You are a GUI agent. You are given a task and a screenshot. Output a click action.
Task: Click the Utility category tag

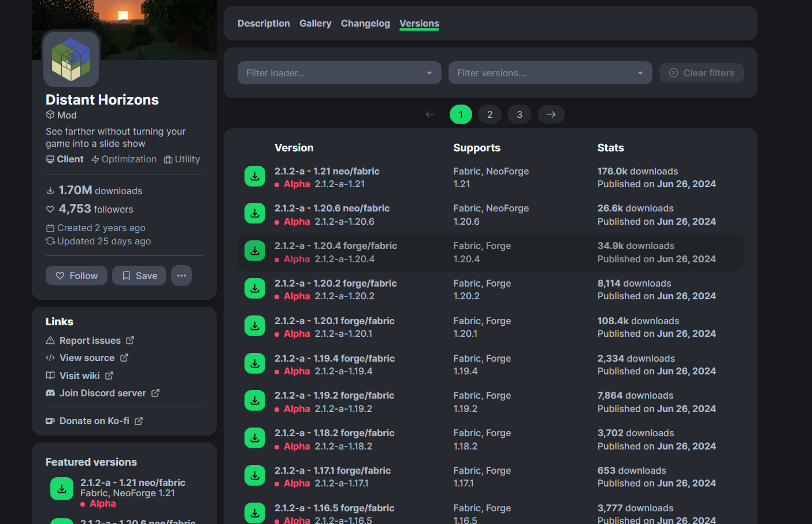coord(181,159)
